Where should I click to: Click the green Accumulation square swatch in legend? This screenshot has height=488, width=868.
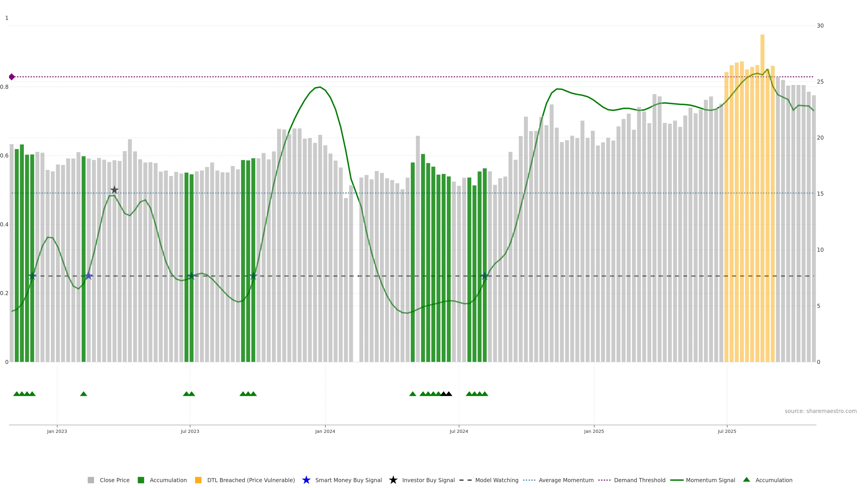(x=141, y=480)
